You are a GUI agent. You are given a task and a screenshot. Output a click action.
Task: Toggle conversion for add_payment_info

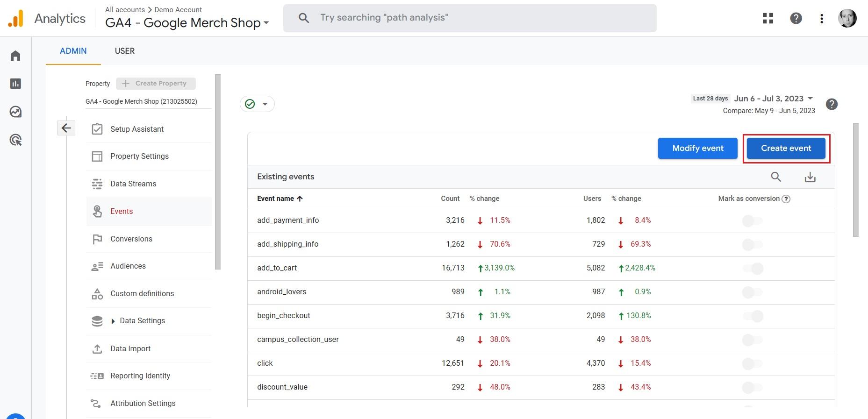click(x=753, y=220)
